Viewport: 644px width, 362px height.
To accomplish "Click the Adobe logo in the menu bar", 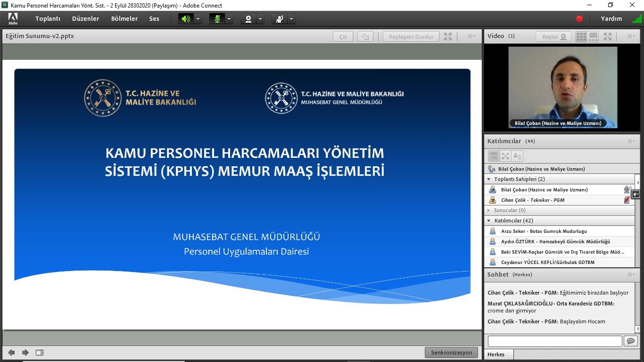I will (13, 19).
